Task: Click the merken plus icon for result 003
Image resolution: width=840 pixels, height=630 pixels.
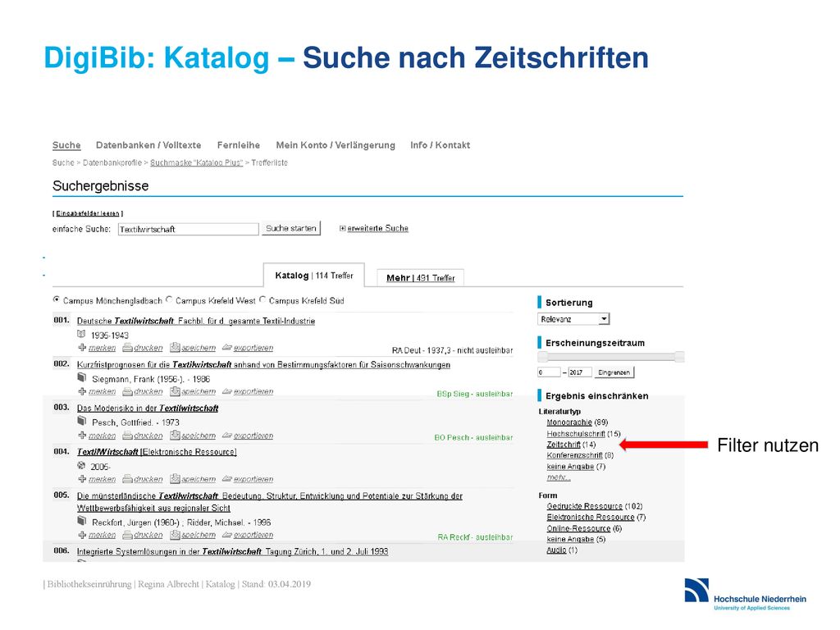Action: pyautogui.click(x=82, y=435)
